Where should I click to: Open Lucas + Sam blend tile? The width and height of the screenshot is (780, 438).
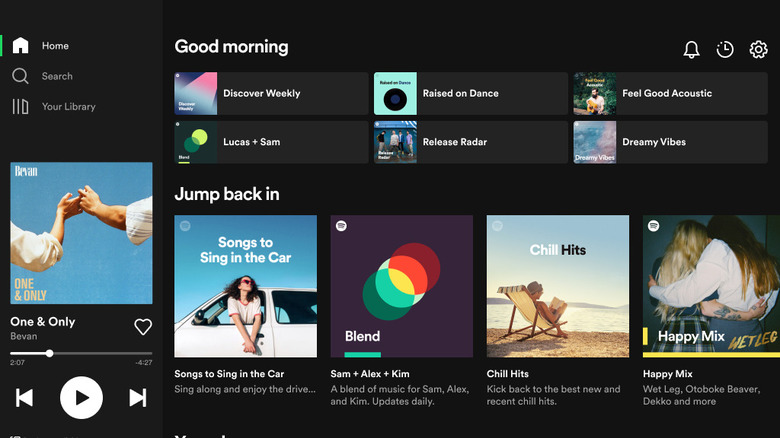[271, 142]
